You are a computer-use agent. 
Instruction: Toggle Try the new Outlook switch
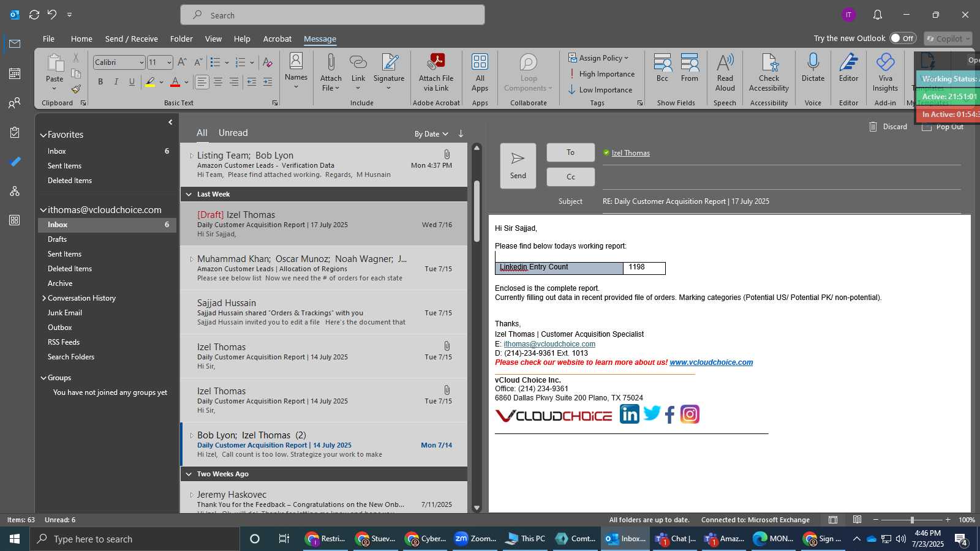(x=903, y=38)
